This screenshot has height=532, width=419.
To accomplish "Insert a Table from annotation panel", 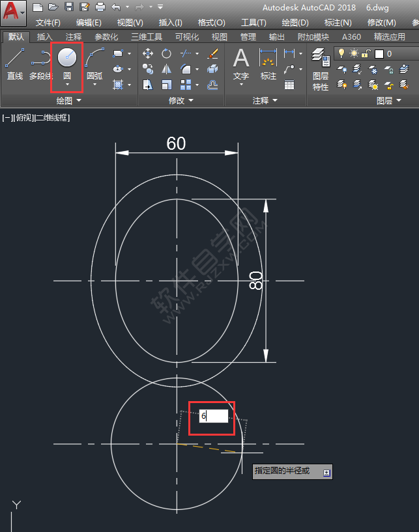I will [289, 85].
